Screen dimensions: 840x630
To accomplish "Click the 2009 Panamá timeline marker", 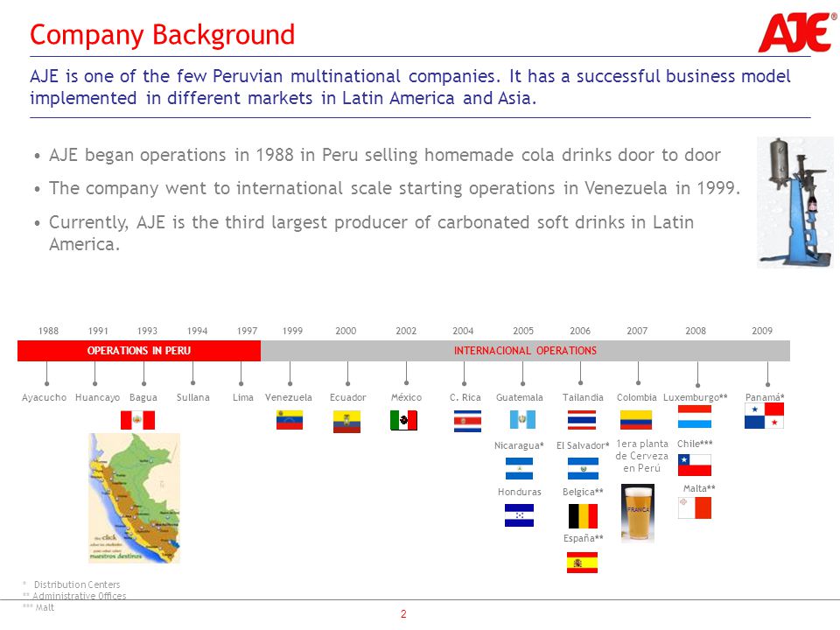I will tap(767, 385).
